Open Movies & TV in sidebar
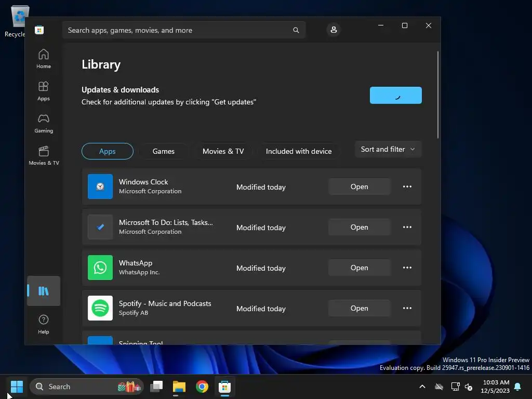 [44, 155]
